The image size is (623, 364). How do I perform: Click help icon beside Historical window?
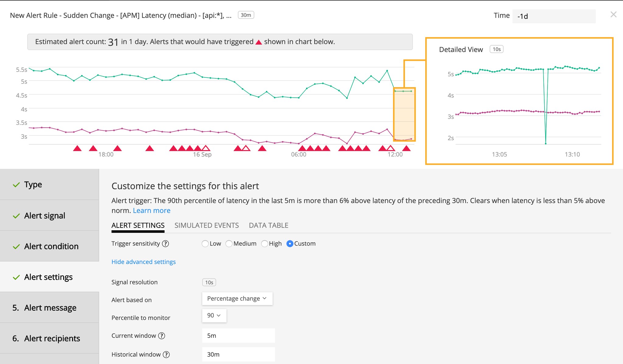point(166,355)
